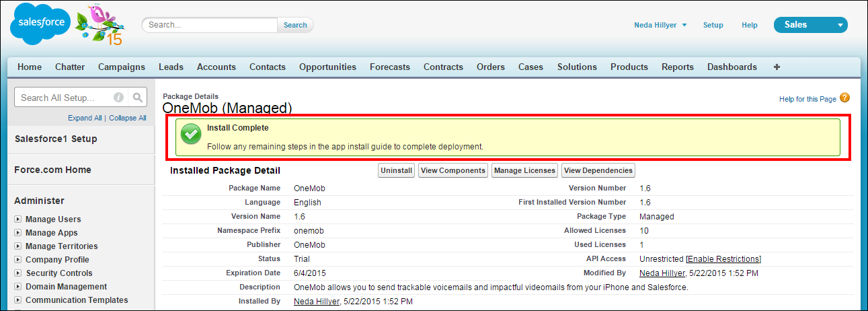Click the Allowed Licenses value 10
Image resolution: width=868 pixels, height=311 pixels.
pyautogui.click(x=644, y=231)
